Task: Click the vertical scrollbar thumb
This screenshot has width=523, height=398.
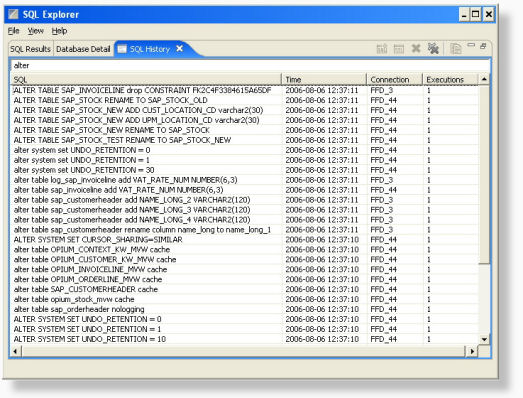Action: 484,174
